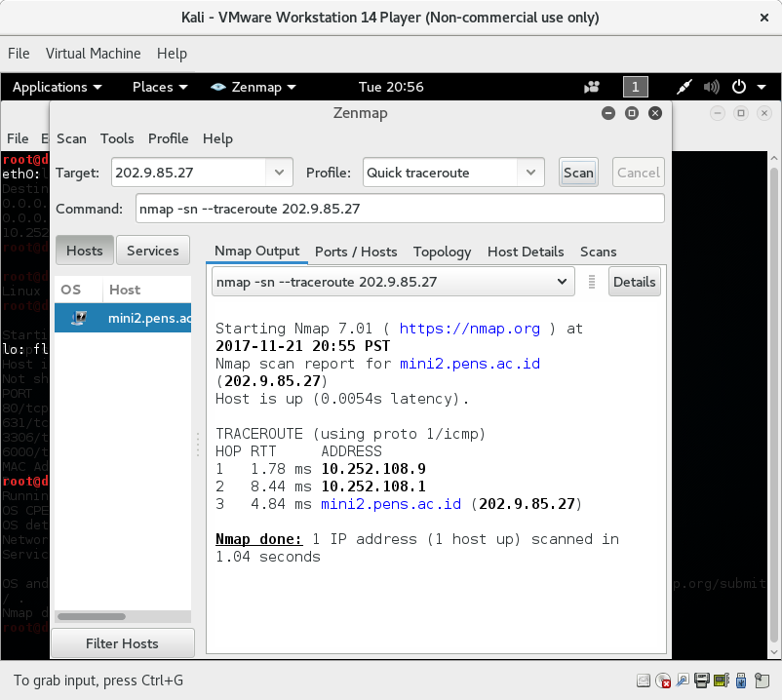Select the mini2.pens.ac host row
Viewport: 782px width, 700px height.
point(123,318)
